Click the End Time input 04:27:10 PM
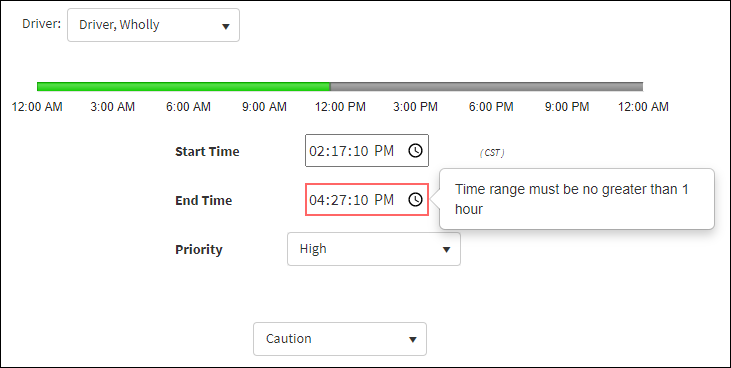Image resolution: width=731 pixels, height=368 pixels. pyautogui.click(x=367, y=200)
